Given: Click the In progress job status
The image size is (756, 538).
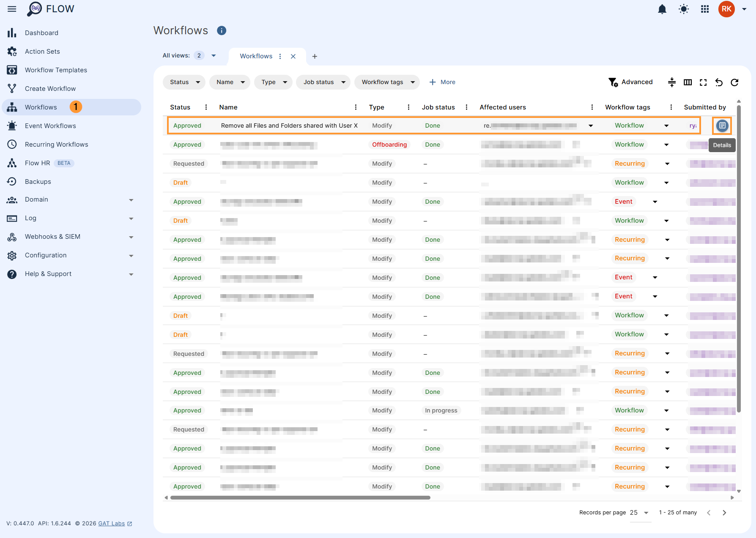Looking at the screenshot, I should coord(441,410).
